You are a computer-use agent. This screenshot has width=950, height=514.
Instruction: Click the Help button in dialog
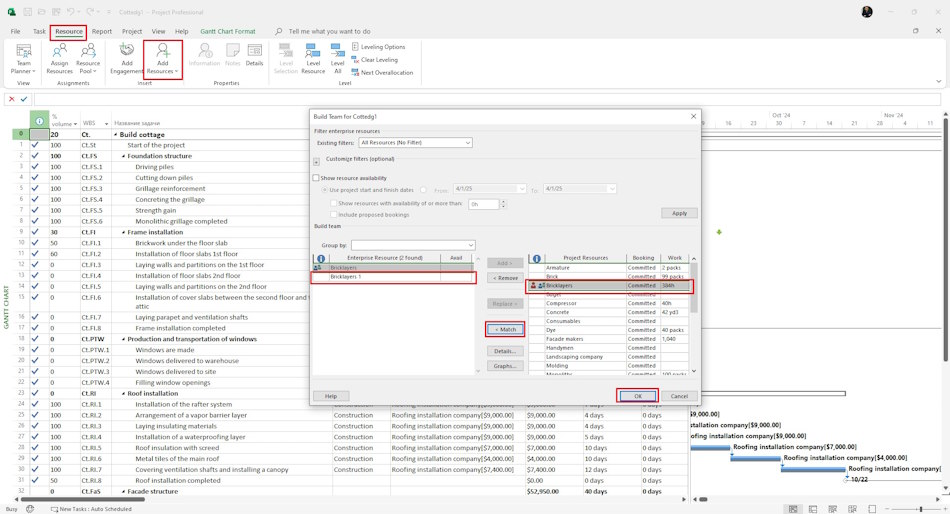tap(331, 396)
